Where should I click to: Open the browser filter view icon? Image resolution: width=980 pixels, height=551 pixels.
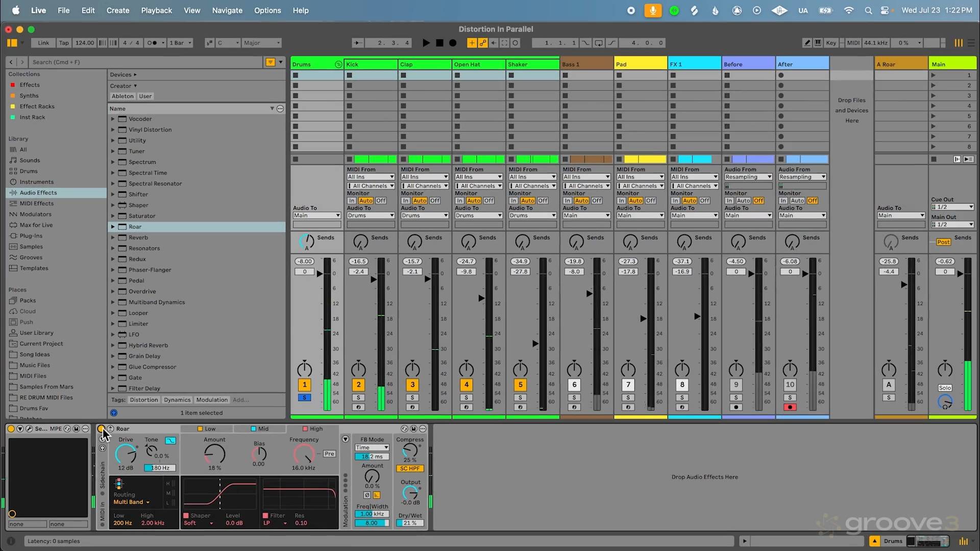pyautogui.click(x=271, y=62)
